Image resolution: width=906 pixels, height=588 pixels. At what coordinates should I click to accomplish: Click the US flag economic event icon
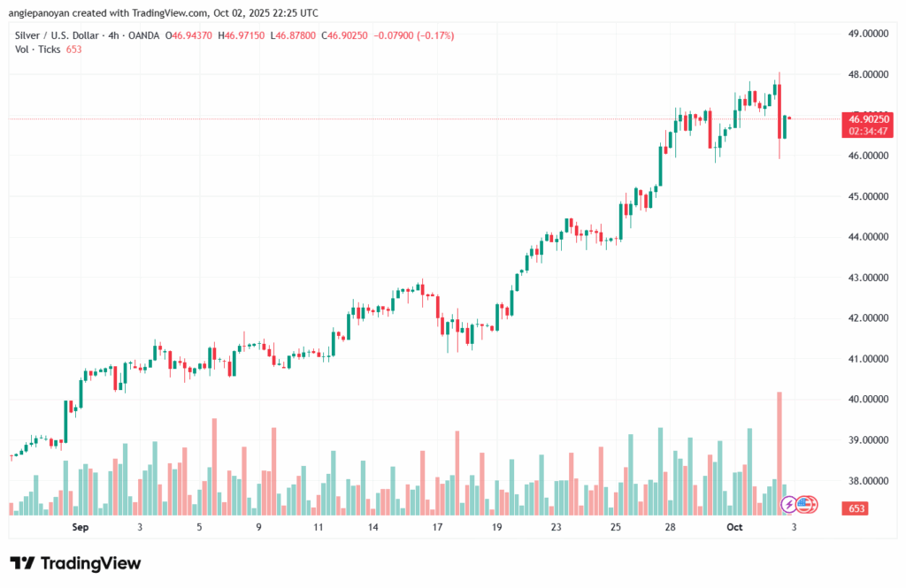[x=804, y=505]
